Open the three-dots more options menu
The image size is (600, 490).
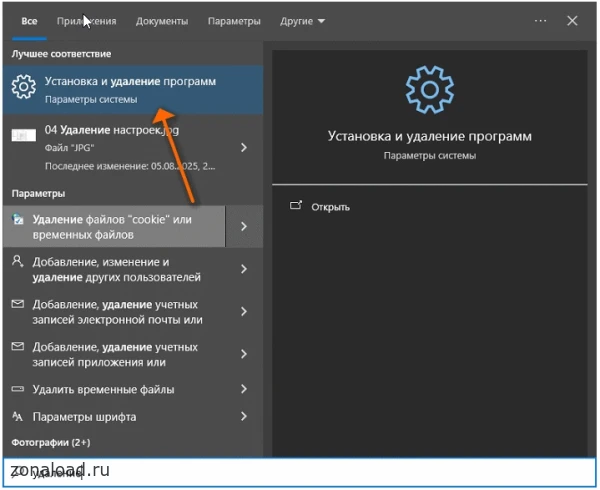[x=540, y=21]
